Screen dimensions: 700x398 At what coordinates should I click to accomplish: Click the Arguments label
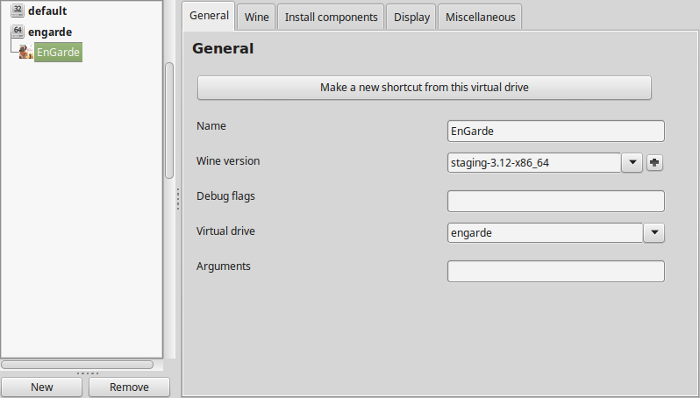[x=223, y=266]
